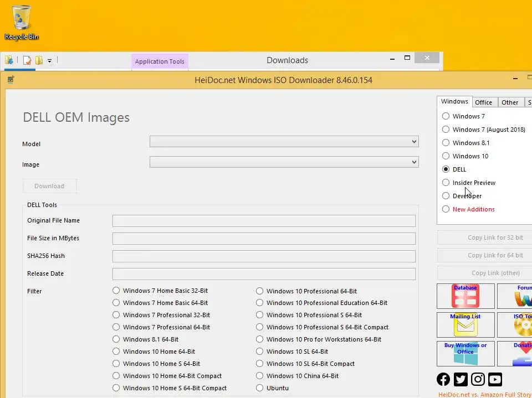
Task: Click the SHA256 Hash field
Action: (264, 256)
